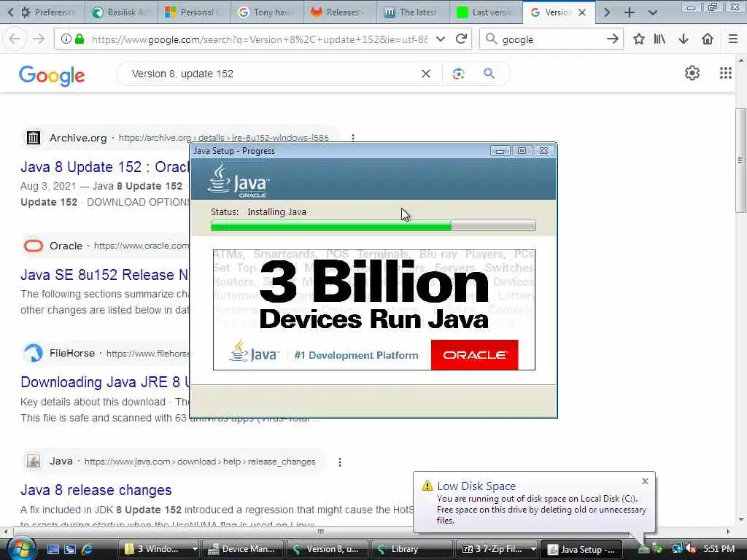Open more options for the Java.com result

[340, 462]
